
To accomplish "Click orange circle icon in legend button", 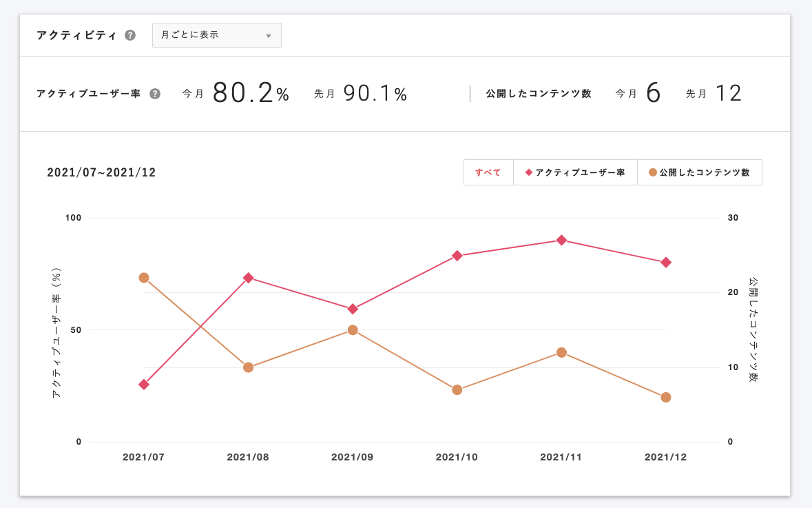I will [652, 172].
